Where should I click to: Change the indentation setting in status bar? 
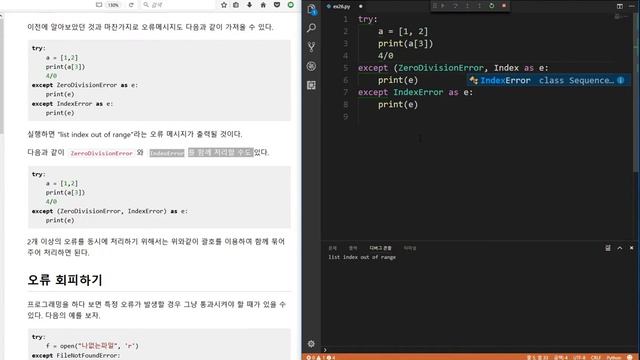pos(560,357)
